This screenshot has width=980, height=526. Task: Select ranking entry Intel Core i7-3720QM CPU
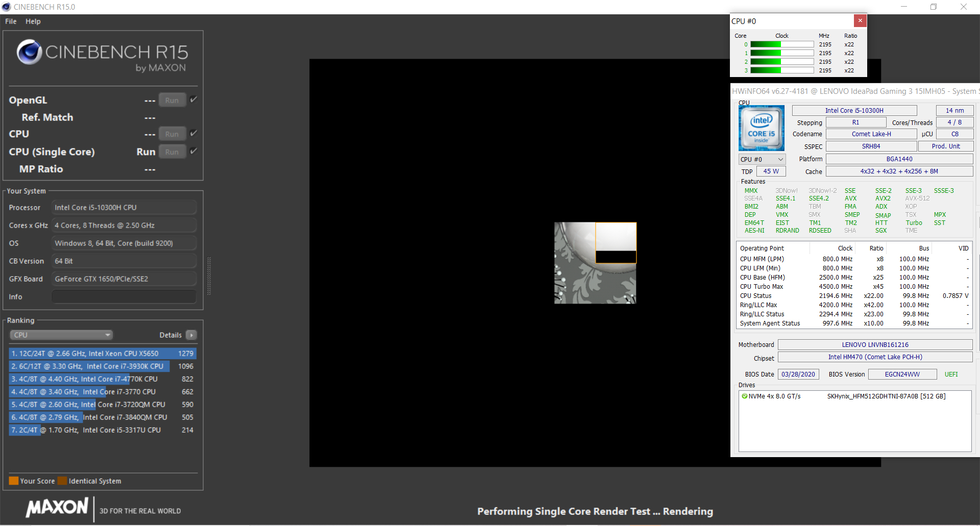(x=103, y=405)
